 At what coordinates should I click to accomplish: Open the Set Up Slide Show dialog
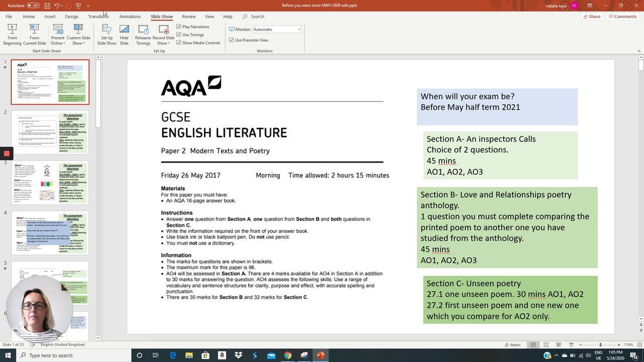click(107, 34)
